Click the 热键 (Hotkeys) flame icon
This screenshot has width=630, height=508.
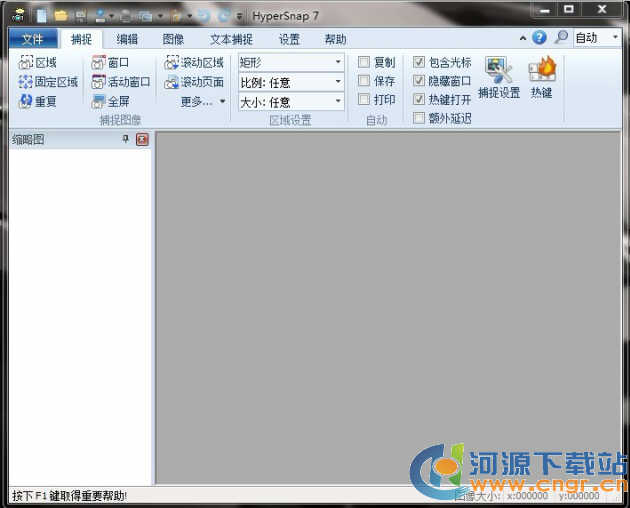pos(542,69)
